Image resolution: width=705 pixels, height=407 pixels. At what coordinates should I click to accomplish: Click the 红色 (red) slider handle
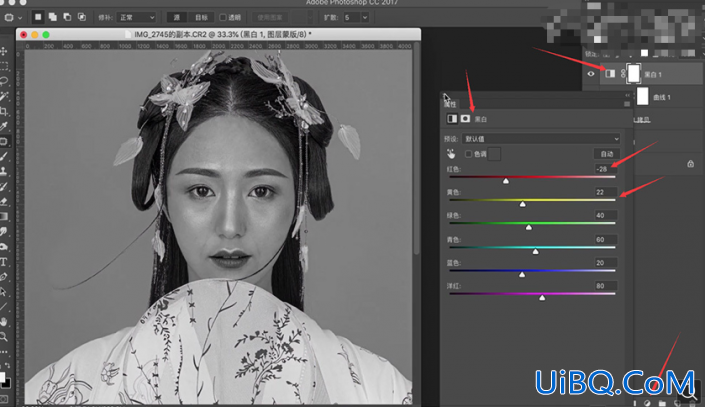coord(506,181)
